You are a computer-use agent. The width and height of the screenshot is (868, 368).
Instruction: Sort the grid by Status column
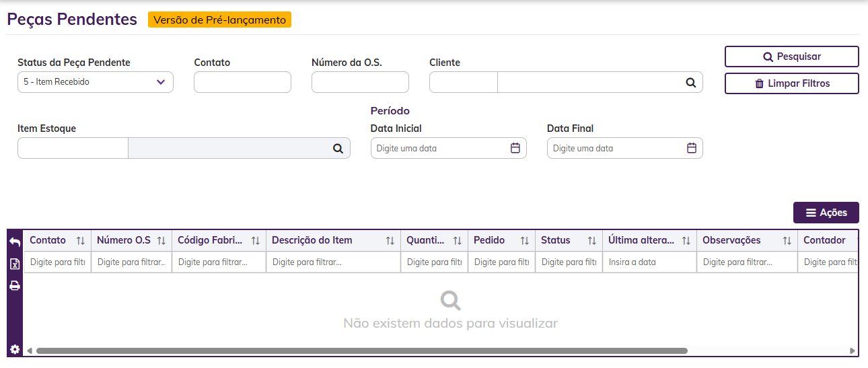(x=592, y=241)
